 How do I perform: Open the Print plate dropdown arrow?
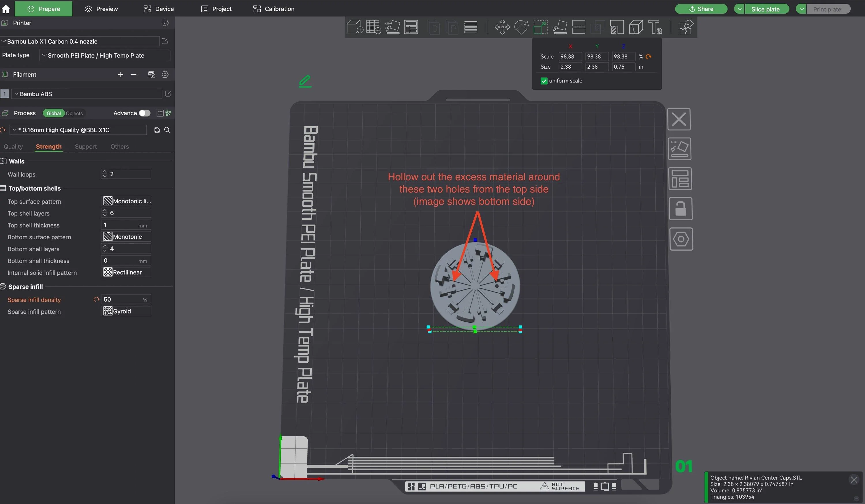(801, 9)
